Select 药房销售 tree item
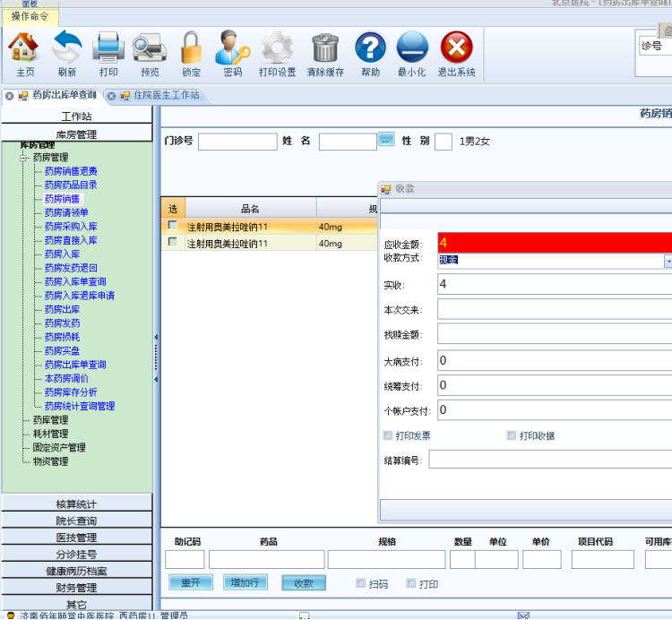The image size is (672, 620). (x=62, y=199)
